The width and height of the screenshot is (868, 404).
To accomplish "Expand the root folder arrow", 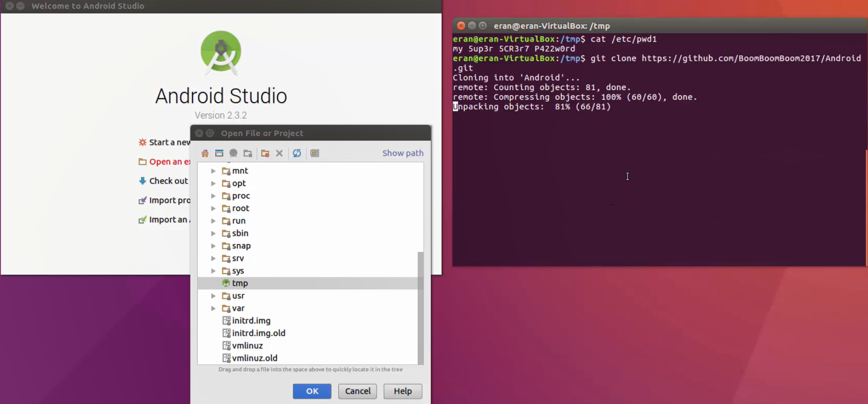I will tap(213, 208).
